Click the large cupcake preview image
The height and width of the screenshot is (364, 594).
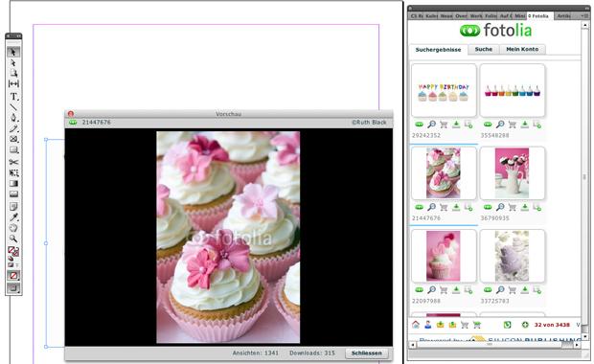(x=228, y=238)
